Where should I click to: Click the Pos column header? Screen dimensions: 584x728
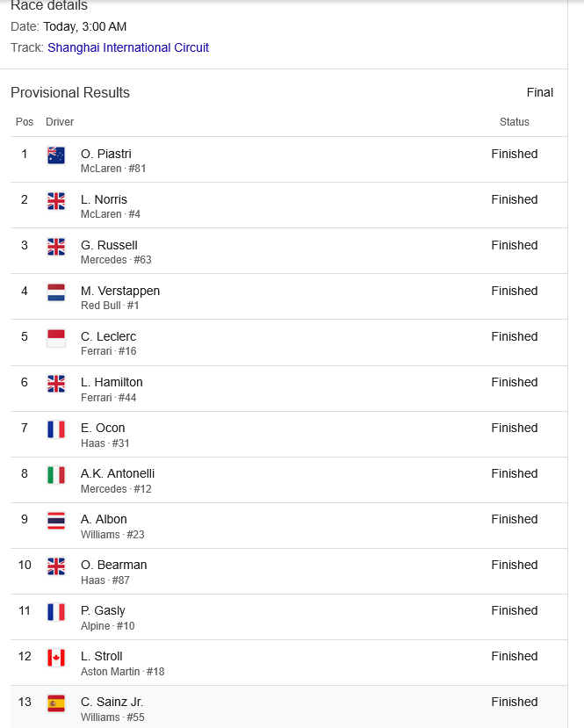[x=25, y=122]
